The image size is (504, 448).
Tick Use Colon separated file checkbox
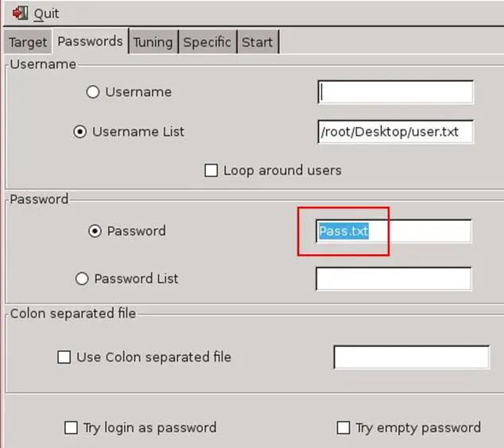tap(64, 357)
